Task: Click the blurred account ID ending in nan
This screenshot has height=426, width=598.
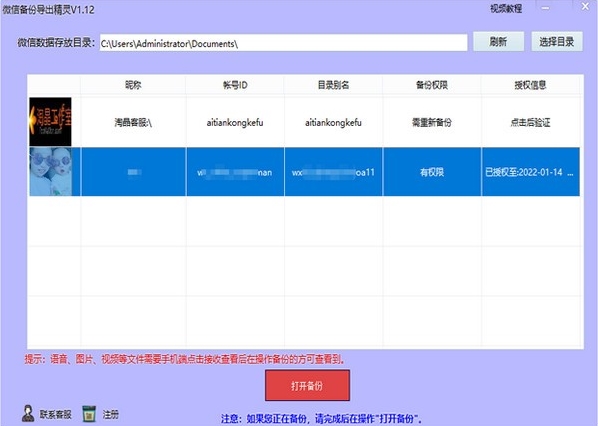Action: [235, 172]
